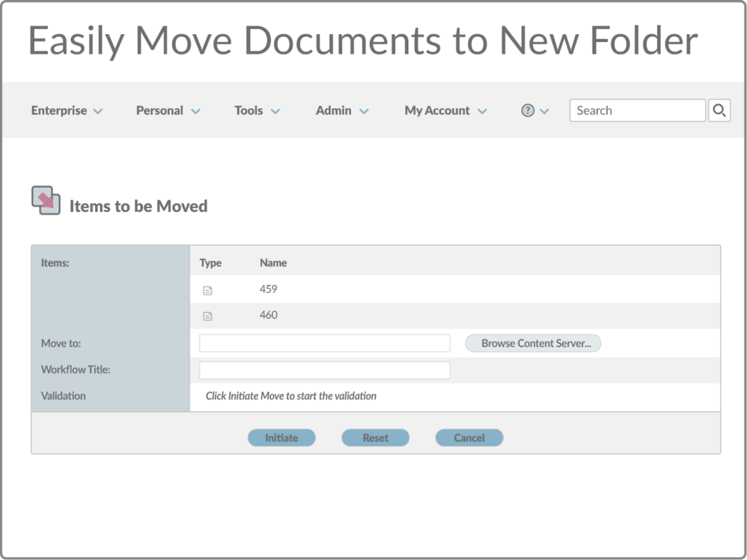The image size is (747, 560).
Task: Open the Tools menu
Action: [248, 110]
